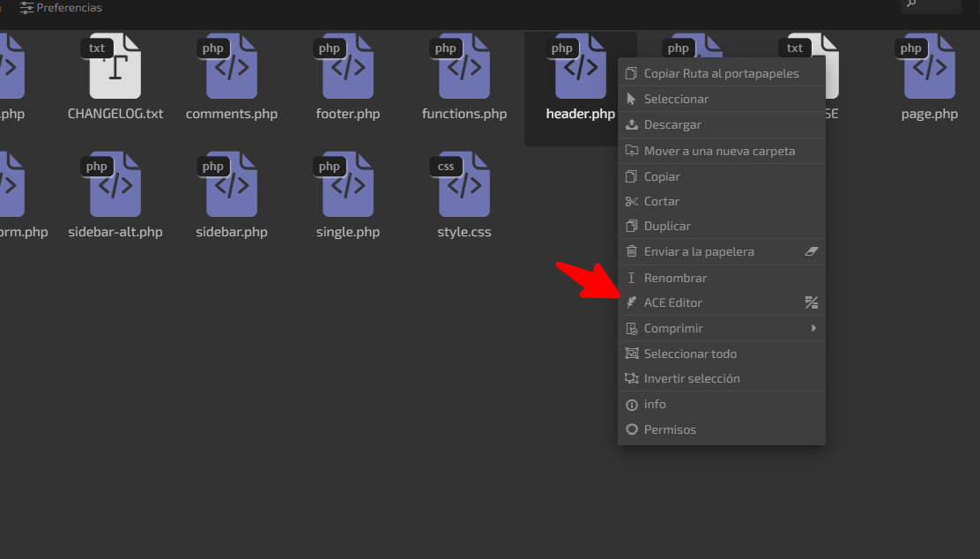The height and width of the screenshot is (559, 980).
Task: Click the footer.php file name
Action: (x=348, y=114)
